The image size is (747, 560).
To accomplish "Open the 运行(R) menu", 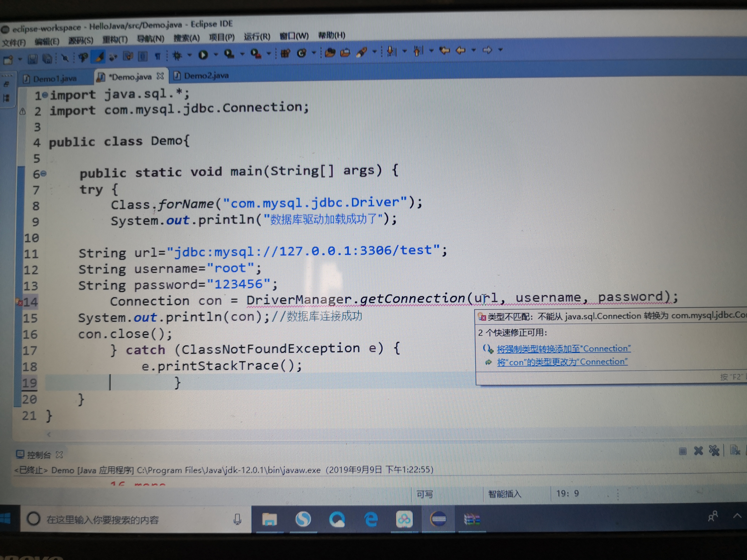I will [257, 37].
